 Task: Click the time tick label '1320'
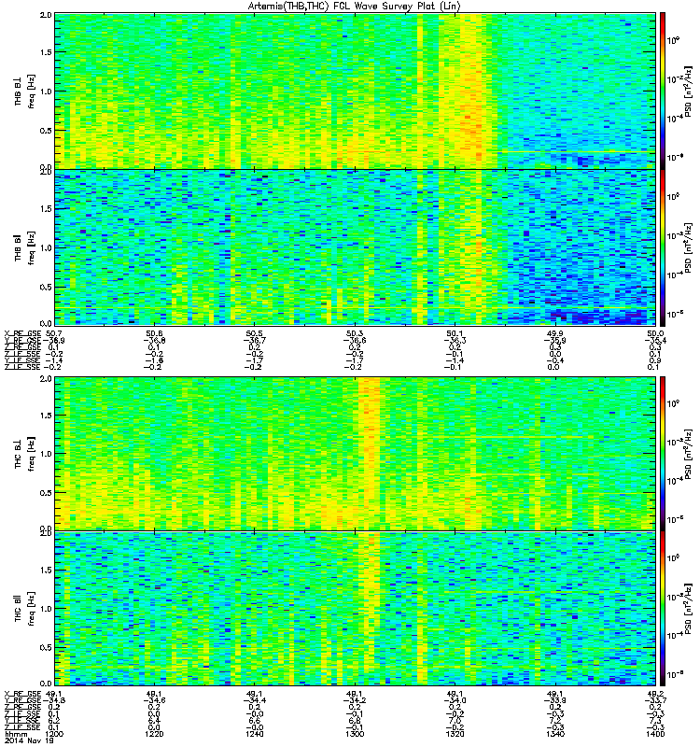point(455,734)
